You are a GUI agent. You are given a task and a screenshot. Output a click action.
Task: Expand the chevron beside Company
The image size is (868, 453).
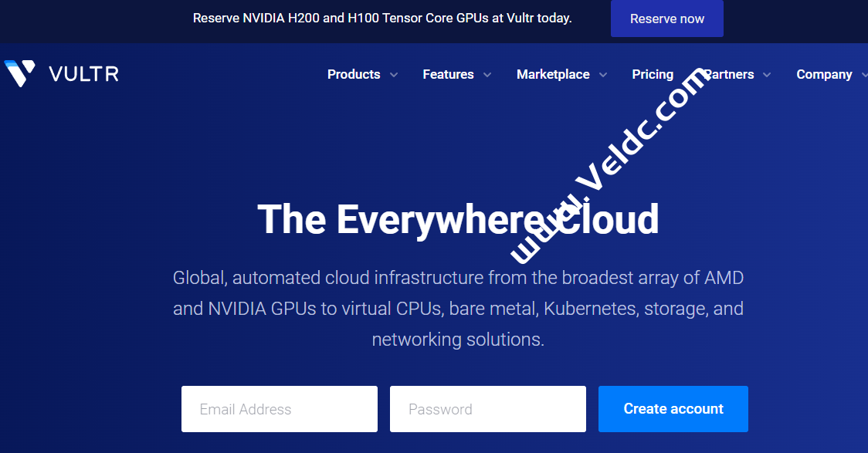(x=863, y=75)
